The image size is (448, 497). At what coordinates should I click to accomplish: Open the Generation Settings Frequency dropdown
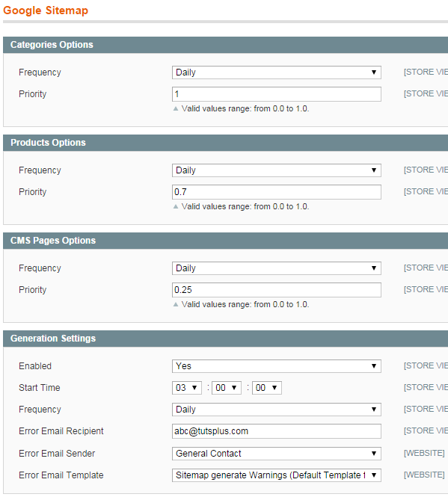[x=276, y=410]
